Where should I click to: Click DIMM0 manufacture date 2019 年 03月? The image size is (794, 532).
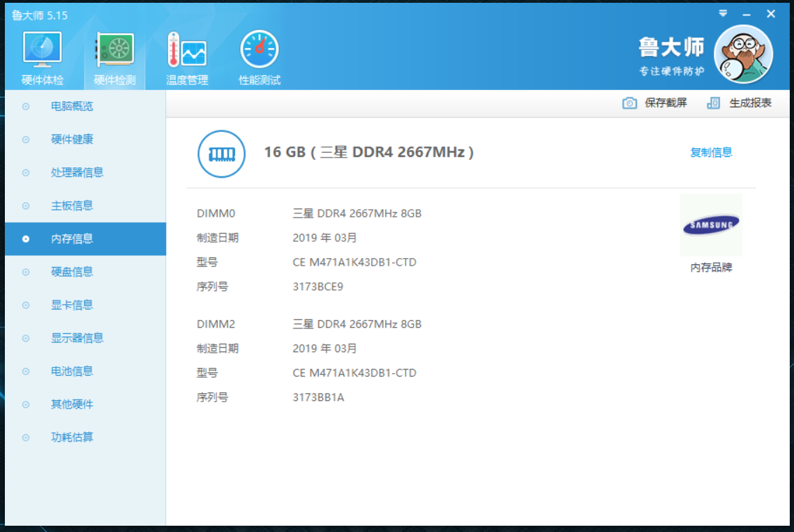click(x=324, y=238)
